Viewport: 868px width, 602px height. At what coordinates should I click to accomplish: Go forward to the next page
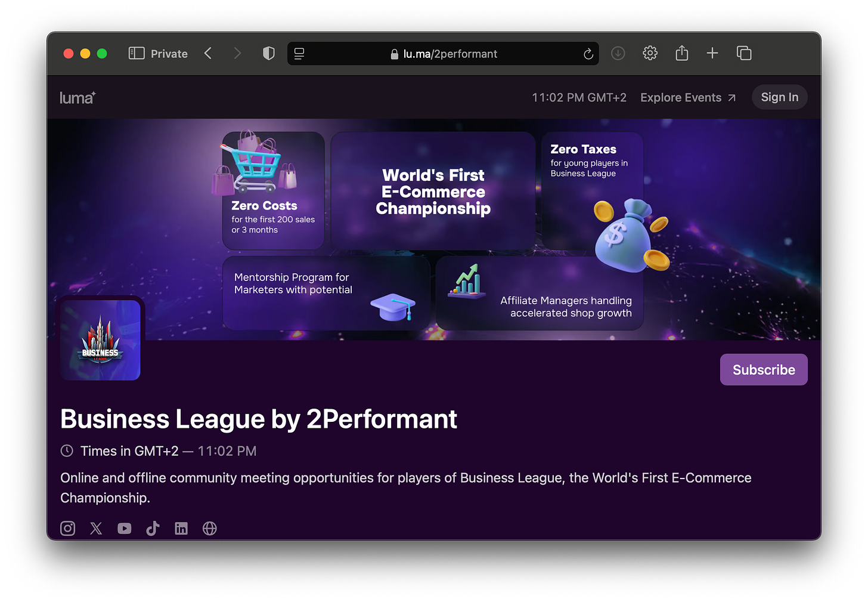click(237, 54)
